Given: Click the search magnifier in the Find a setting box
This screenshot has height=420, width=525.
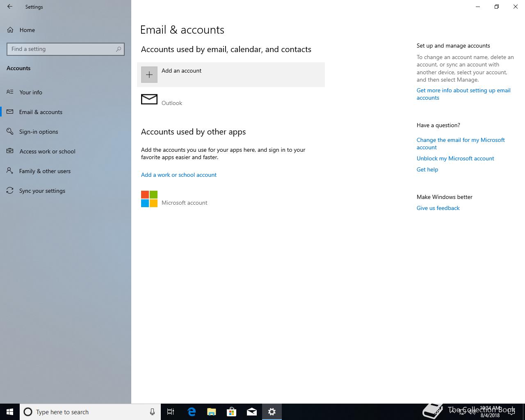Looking at the screenshot, I should tap(119, 49).
